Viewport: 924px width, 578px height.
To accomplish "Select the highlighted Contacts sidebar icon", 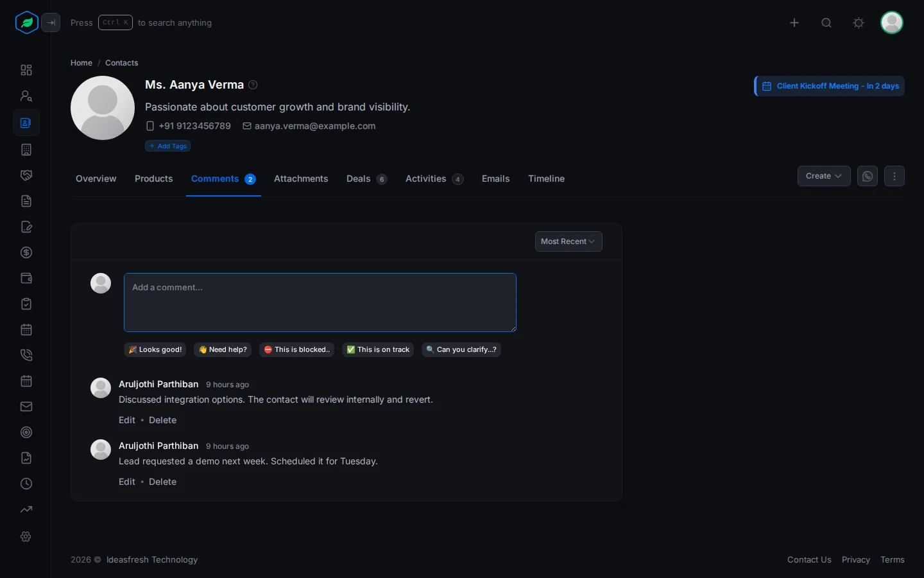I will [26, 123].
